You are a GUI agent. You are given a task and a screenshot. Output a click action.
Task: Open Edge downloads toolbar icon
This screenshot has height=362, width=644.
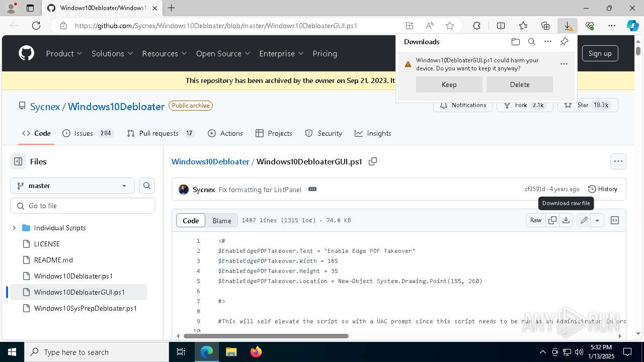pyautogui.click(x=567, y=26)
